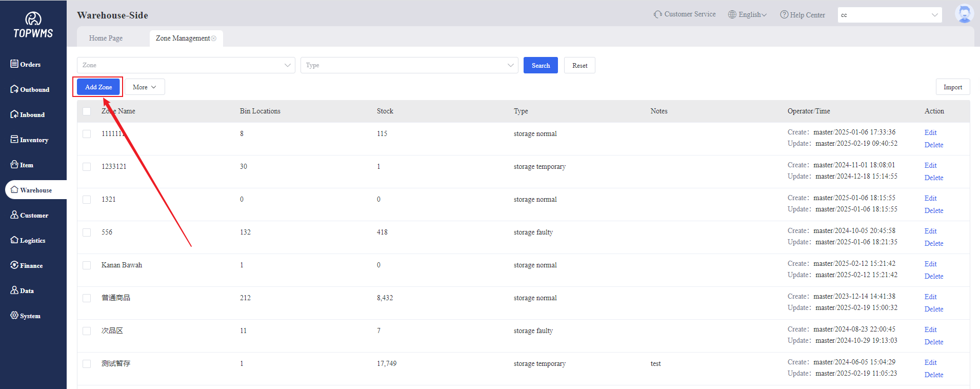Open the Warehouse menu in sidebar
Viewport: 980px width, 389px height.
(35, 190)
